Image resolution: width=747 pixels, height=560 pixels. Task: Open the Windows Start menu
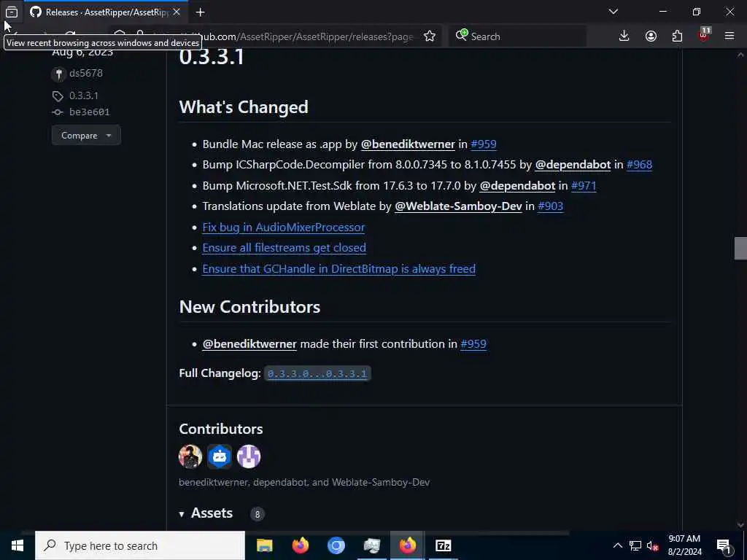[18, 545]
